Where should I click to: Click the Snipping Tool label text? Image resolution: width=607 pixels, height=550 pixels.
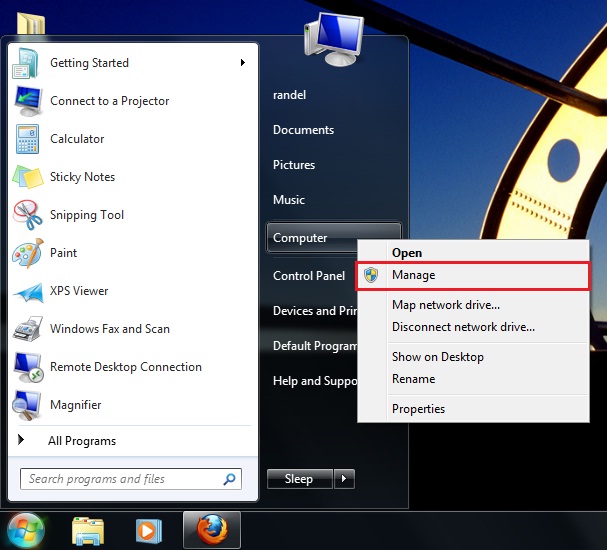pyautogui.click(x=87, y=215)
